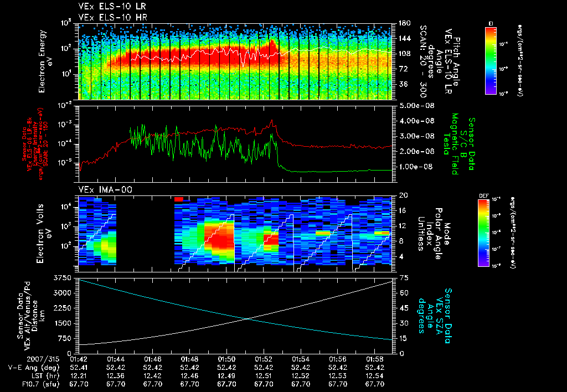This screenshot has width=567, height=392.
Task: Click the 3750 km altitude tick label
Action: 63,278
